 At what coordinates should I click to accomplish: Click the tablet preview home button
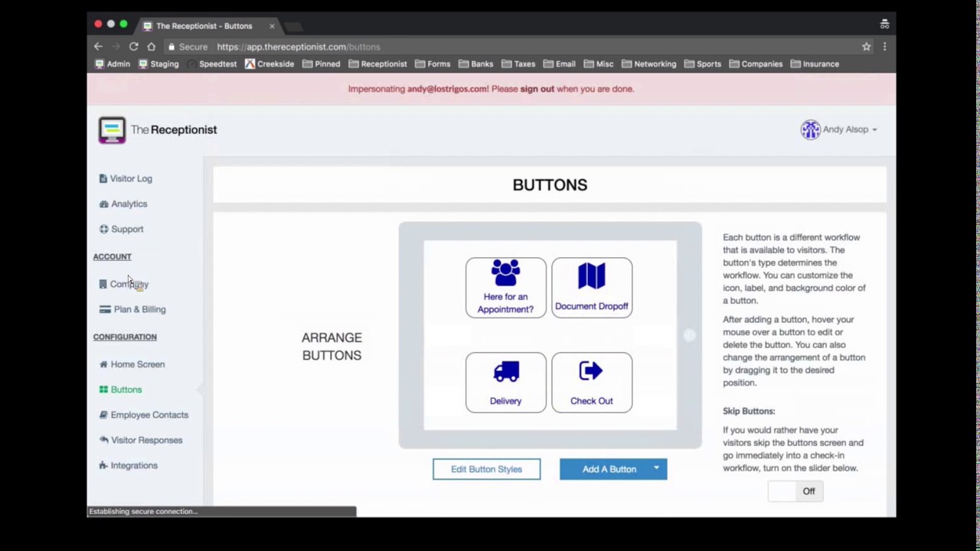click(x=689, y=335)
